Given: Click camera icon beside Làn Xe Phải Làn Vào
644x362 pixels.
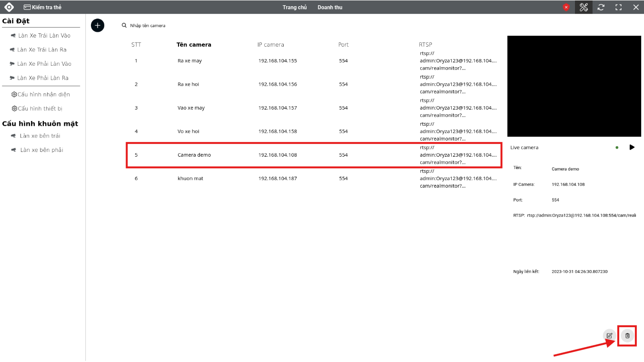Looking at the screenshot, I should point(12,63).
